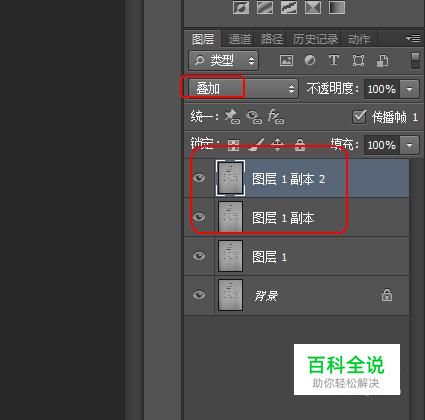Open the 路径 tab

(x=272, y=39)
